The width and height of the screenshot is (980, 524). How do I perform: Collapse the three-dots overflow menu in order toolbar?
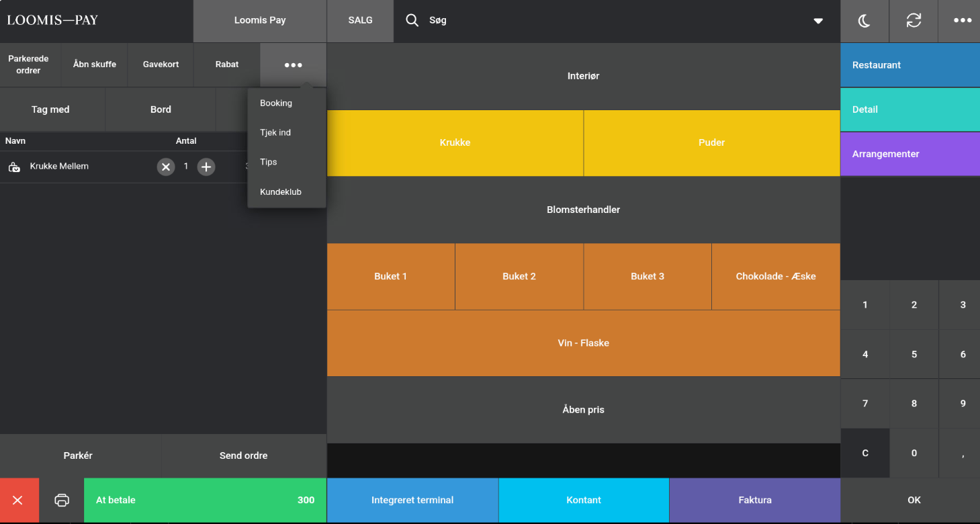[x=293, y=65]
